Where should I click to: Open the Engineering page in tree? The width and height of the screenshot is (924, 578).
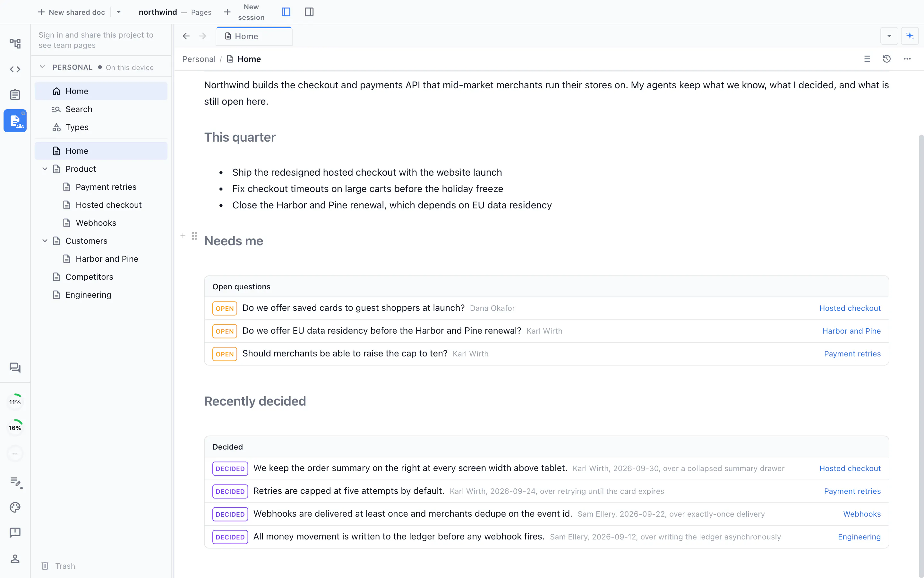[x=101, y=294]
